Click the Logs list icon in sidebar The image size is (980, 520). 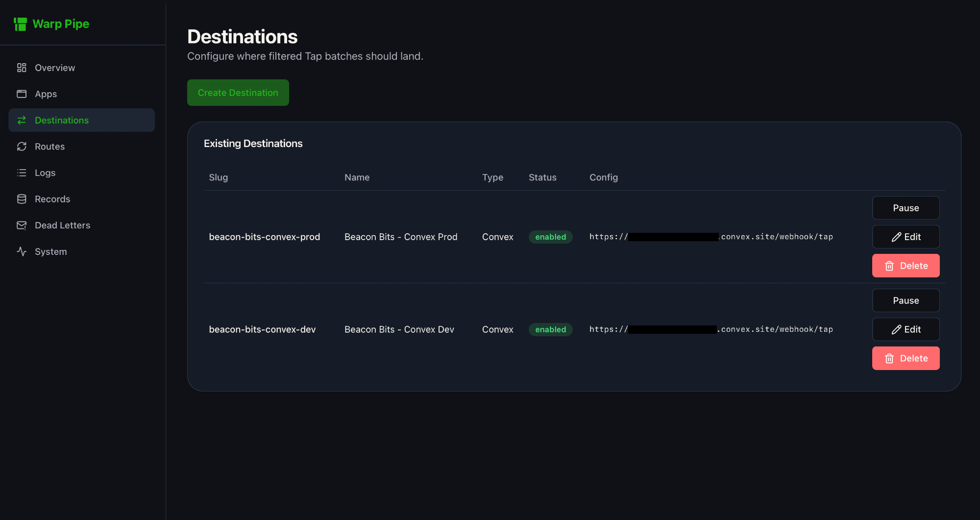22,173
